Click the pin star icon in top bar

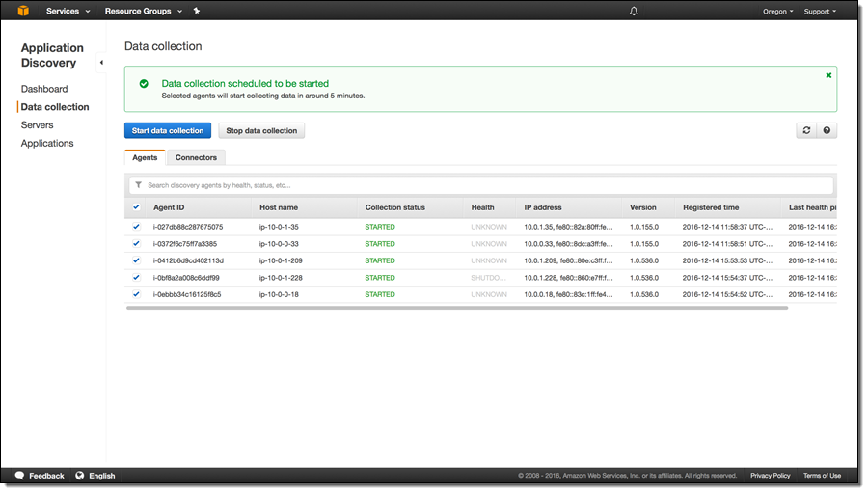[x=197, y=12]
